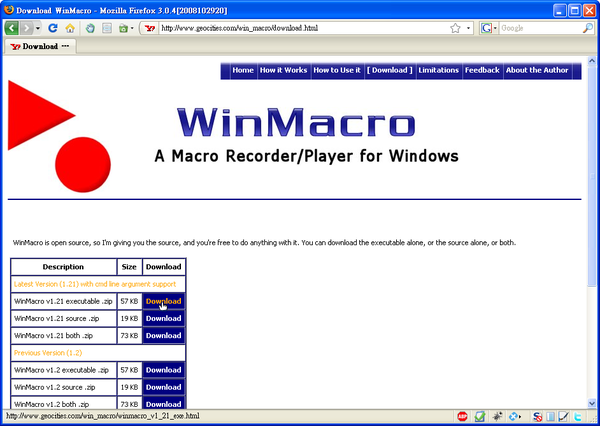Go to the Home page via house icon

70,28
